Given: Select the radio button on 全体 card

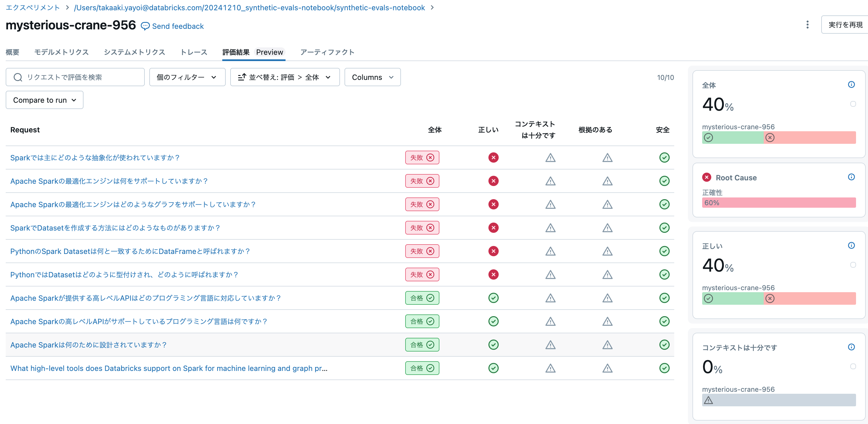Looking at the screenshot, I should click(853, 104).
